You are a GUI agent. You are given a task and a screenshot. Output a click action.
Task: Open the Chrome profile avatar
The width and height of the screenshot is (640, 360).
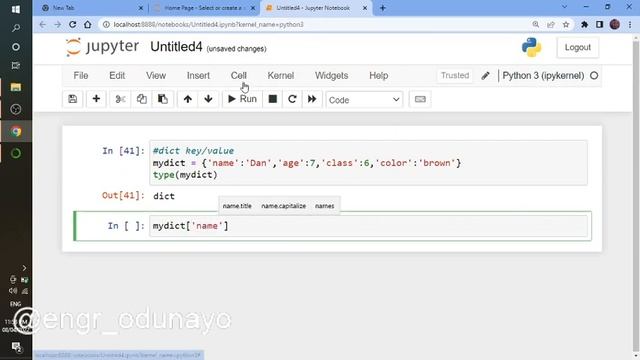click(x=615, y=24)
